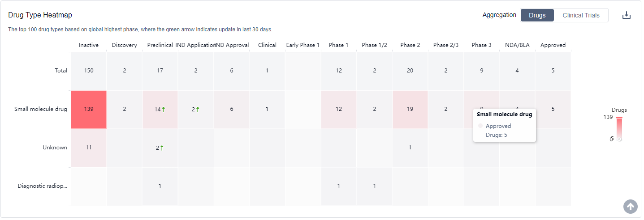Click the Approved column header
This screenshot has width=644, height=220.
click(553, 45)
